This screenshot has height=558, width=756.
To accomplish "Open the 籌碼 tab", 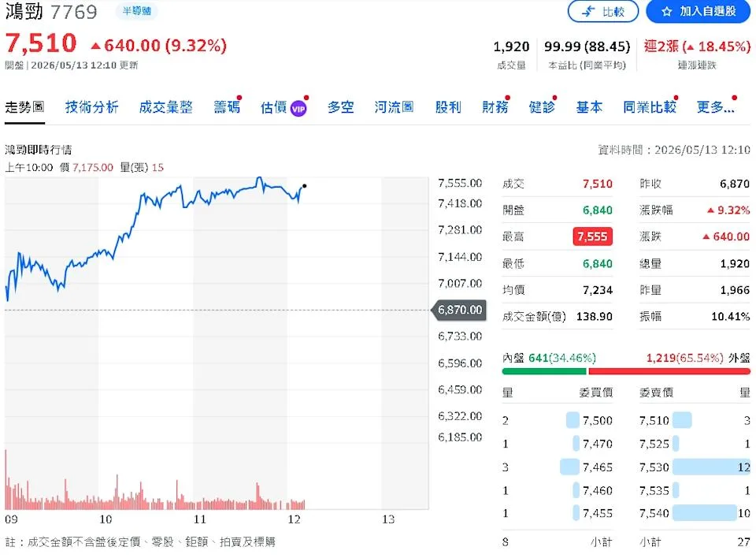I will [227, 107].
